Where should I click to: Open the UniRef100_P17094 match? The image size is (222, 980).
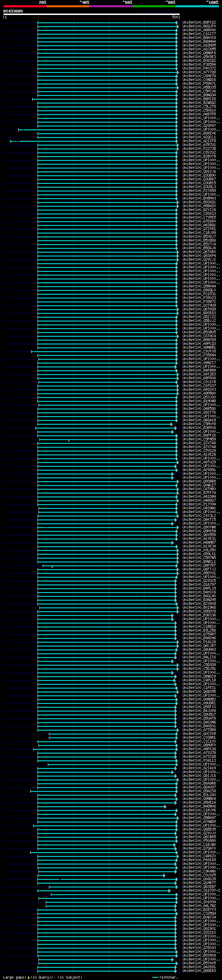[x=199, y=504]
